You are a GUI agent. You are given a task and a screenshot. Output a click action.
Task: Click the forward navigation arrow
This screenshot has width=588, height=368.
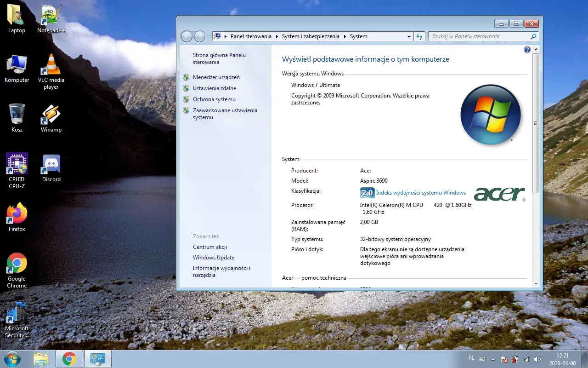point(199,36)
